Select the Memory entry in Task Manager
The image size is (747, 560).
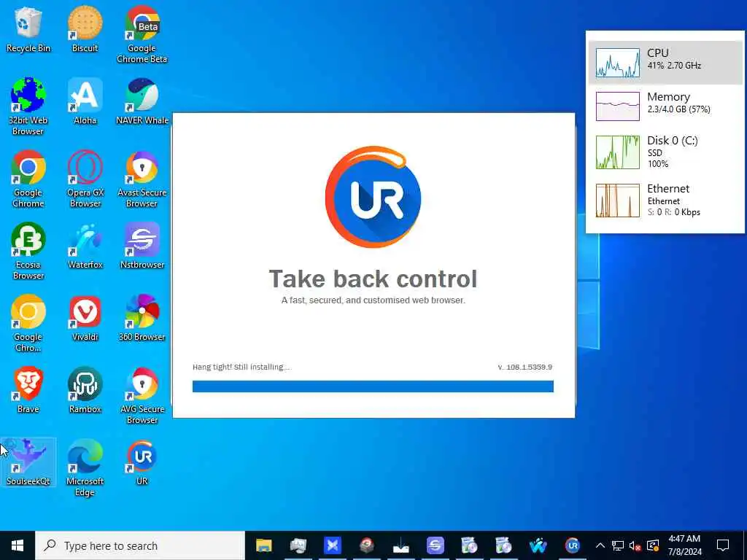point(665,106)
